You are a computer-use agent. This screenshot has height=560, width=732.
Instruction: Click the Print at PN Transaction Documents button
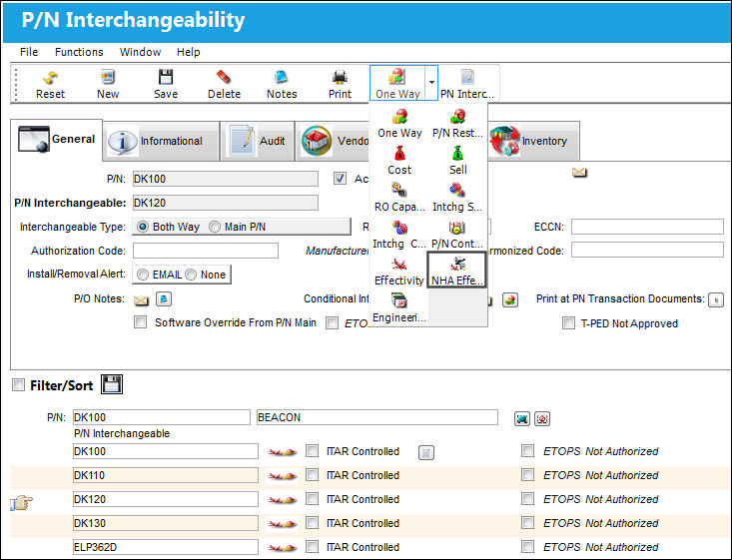tap(716, 299)
